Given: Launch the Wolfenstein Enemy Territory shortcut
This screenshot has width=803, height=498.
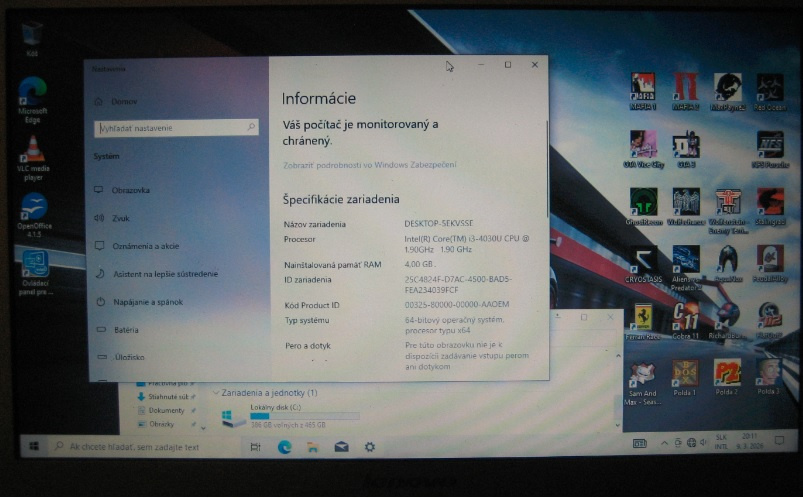Looking at the screenshot, I should (x=728, y=211).
